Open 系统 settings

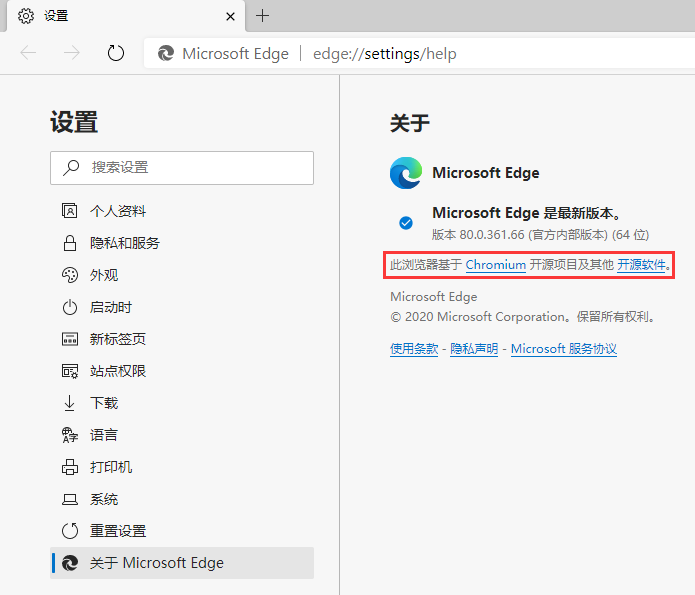(182, 499)
